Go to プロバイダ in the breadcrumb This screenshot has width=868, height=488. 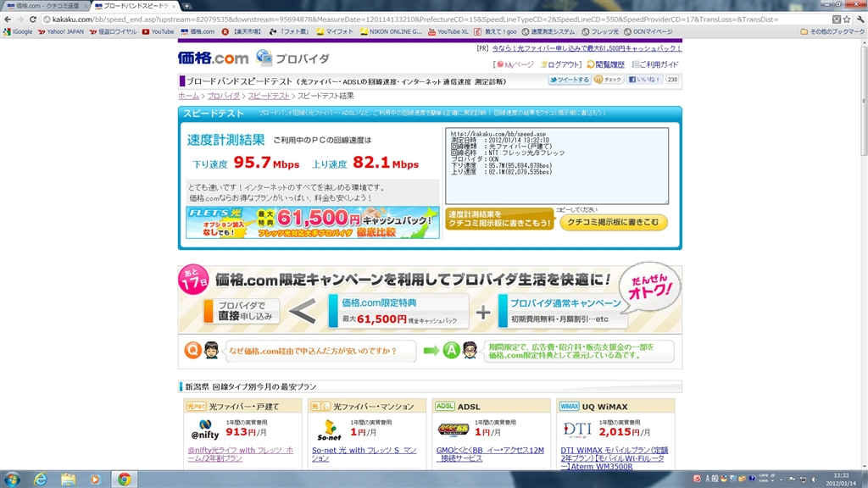tap(224, 96)
